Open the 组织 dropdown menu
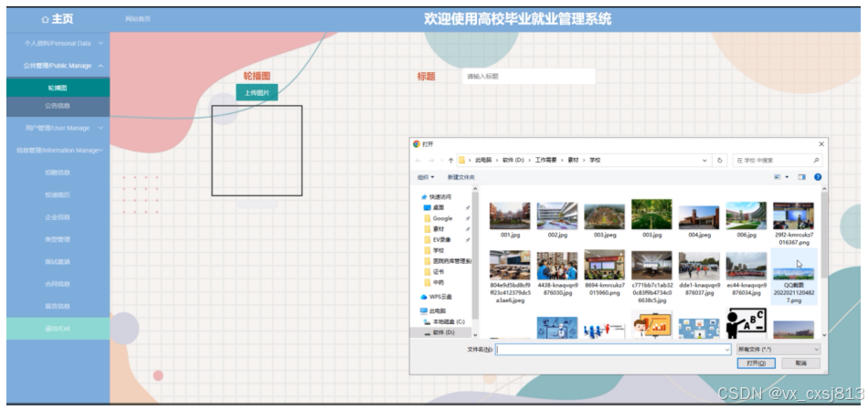 [x=426, y=177]
